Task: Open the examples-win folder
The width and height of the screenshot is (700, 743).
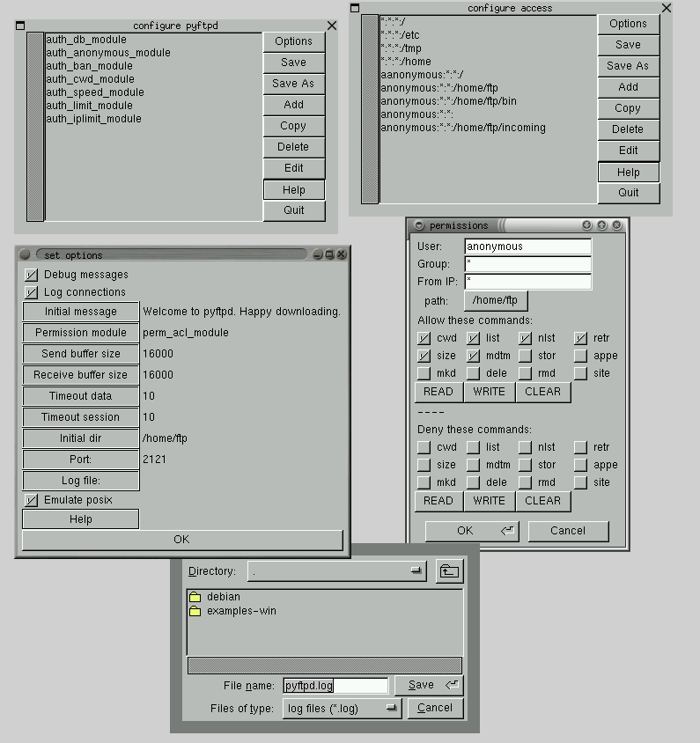Action: tap(240, 611)
